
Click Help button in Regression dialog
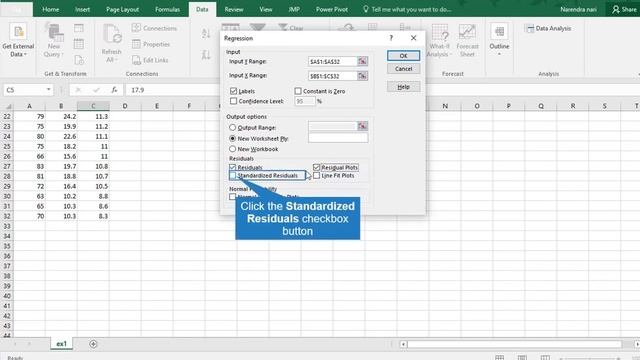click(403, 87)
